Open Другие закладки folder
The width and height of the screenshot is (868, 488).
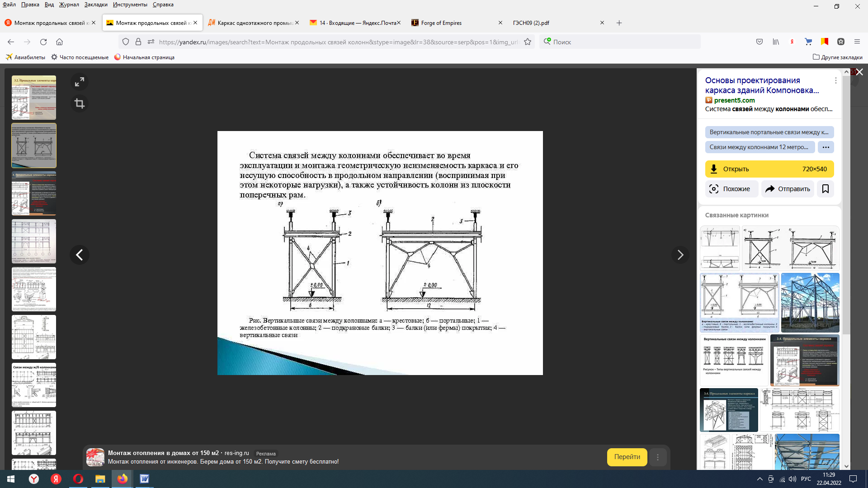[838, 57]
